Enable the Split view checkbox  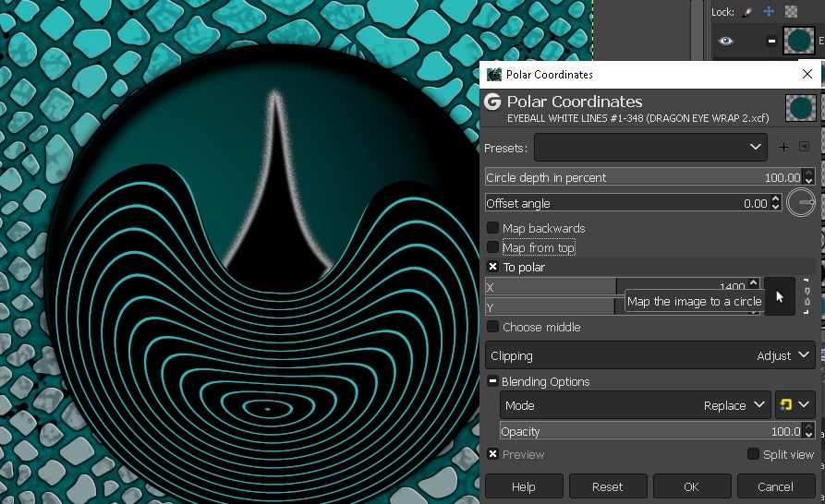coord(753,454)
